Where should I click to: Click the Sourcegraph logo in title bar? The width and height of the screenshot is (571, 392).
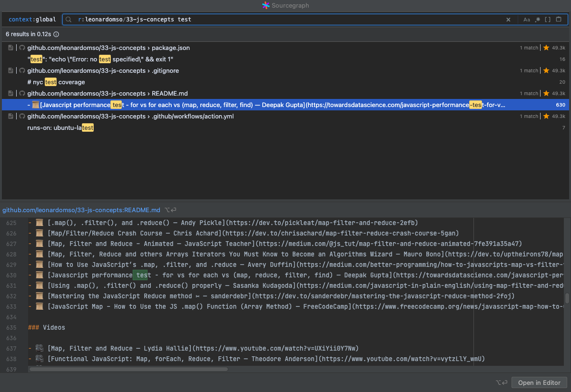266,5
